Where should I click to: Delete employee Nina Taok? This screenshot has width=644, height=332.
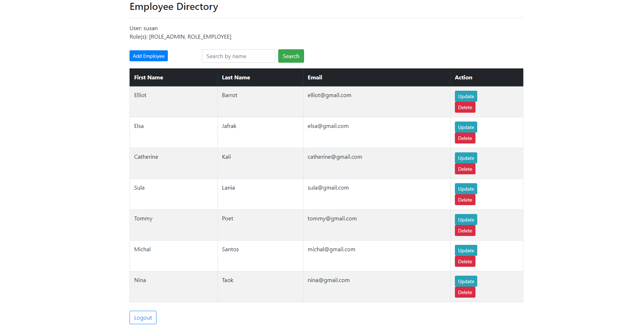tap(465, 292)
